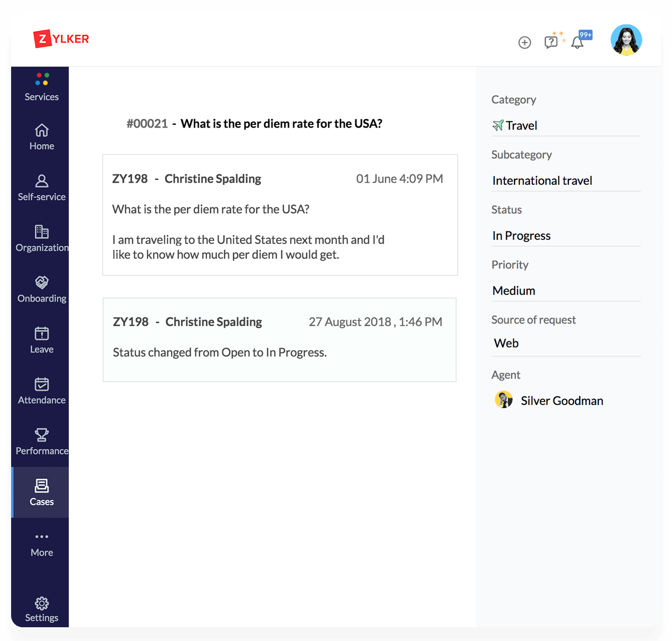Click the case title about per diem rate

point(281,123)
